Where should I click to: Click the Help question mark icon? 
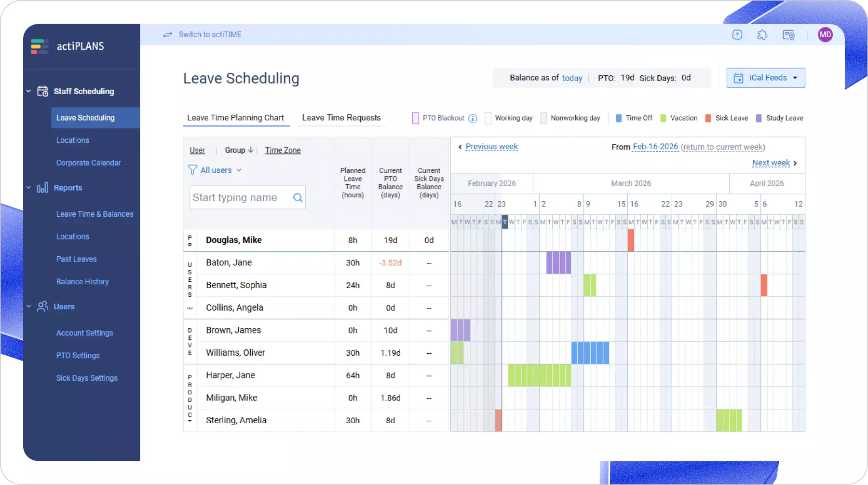tap(737, 34)
